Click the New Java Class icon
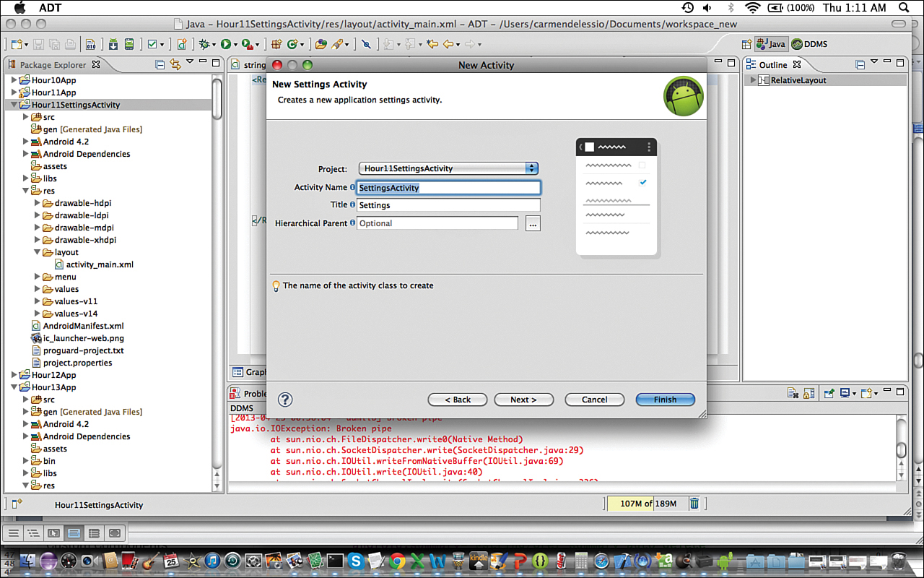The width and height of the screenshot is (924, 578). [x=293, y=44]
